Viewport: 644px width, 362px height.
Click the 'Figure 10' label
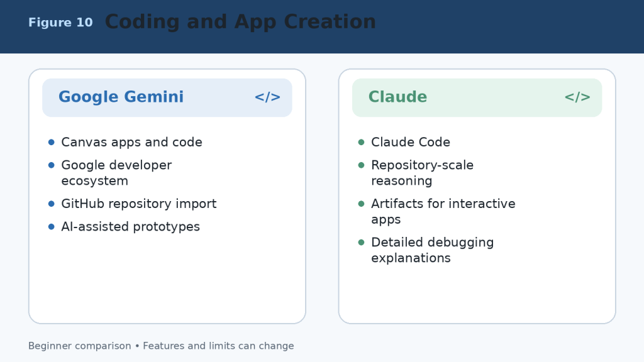pyautogui.click(x=60, y=23)
